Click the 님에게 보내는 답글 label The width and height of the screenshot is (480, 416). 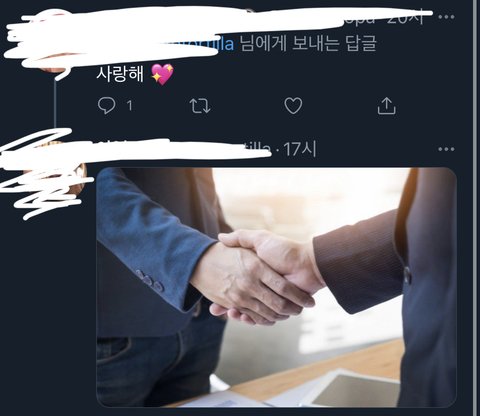pyautogui.click(x=308, y=43)
